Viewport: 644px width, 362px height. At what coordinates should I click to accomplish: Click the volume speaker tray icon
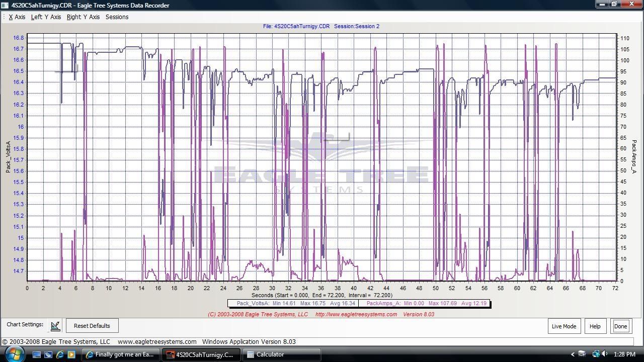point(604,354)
